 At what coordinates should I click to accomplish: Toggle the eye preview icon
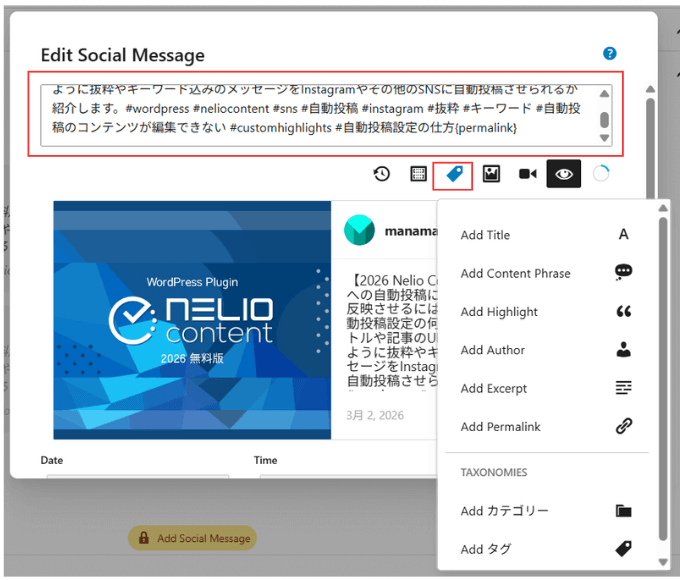coord(564,174)
